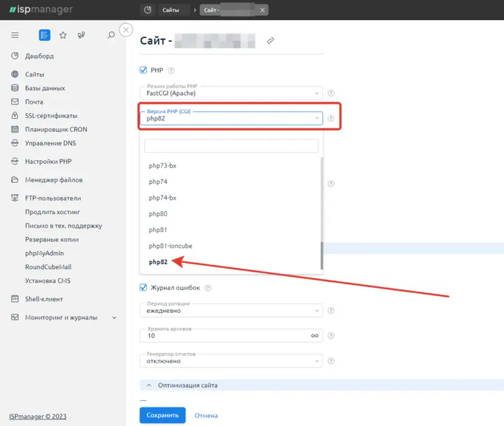Choose php81-ioncube option in list
The image size is (504, 426).
171,246
